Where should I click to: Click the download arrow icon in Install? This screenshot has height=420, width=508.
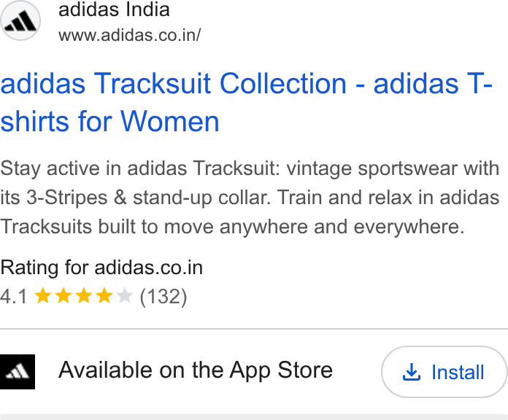(412, 372)
